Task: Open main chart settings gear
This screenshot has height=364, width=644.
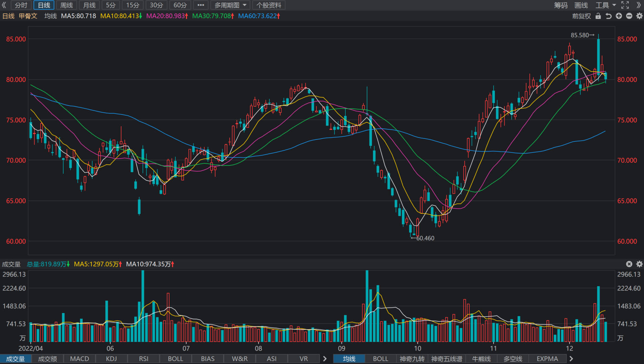Action: point(640,16)
